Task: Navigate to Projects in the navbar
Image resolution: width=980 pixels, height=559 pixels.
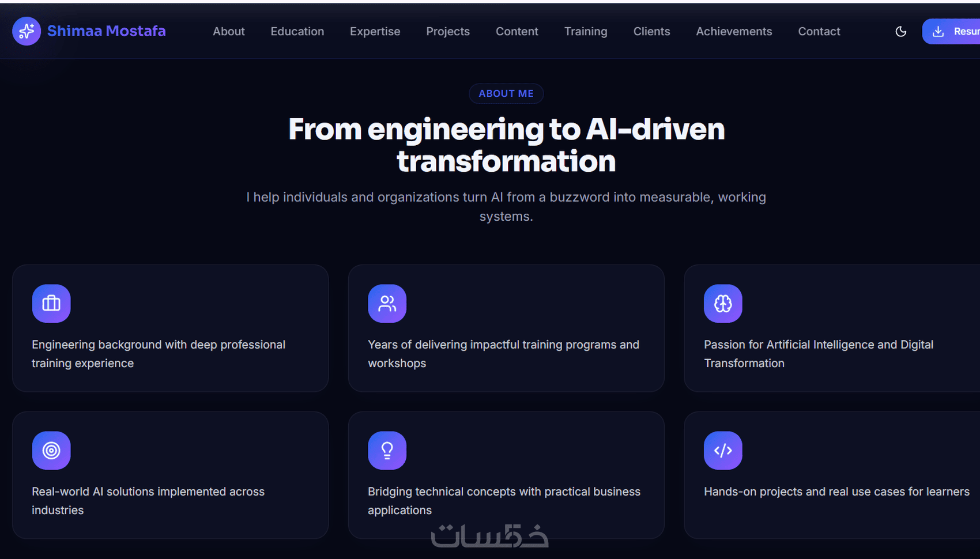Action: pos(448,32)
